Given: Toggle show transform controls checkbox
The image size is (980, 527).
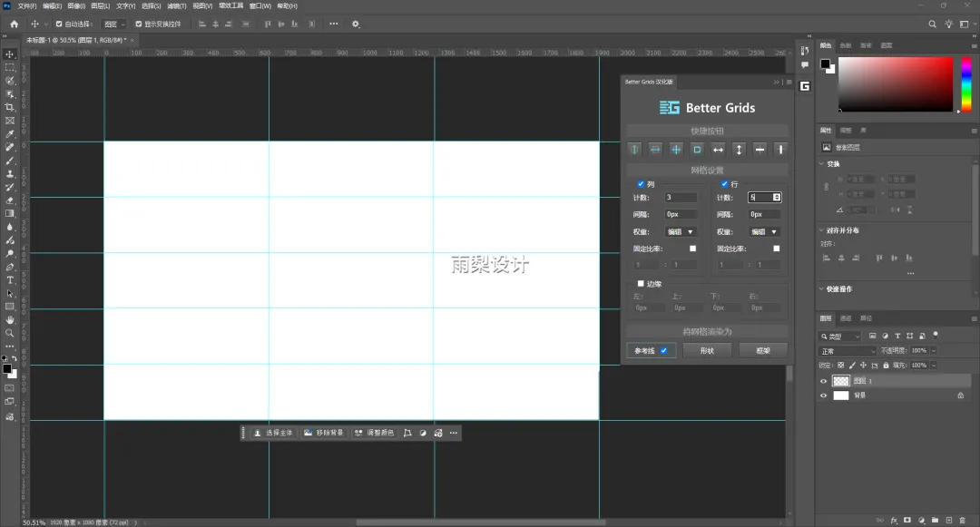Looking at the screenshot, I should tap(139, 24).
